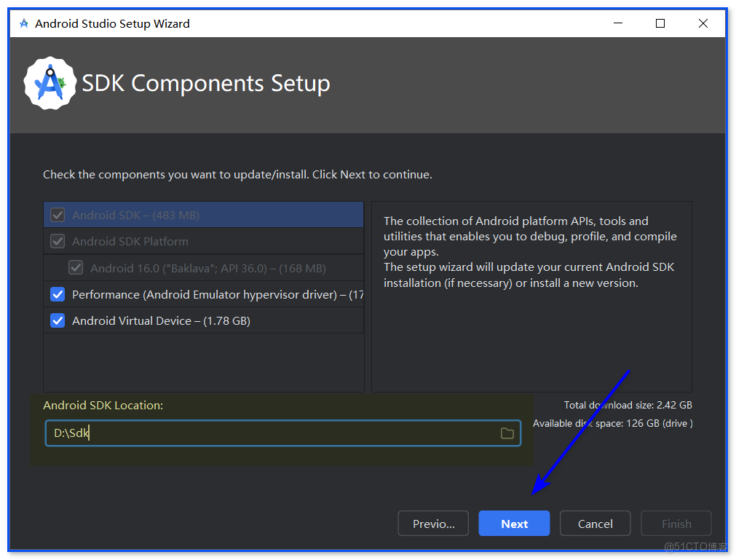
Task: Toggle the Android SDK Platform checkbox
Action: [x=58, y=240]
